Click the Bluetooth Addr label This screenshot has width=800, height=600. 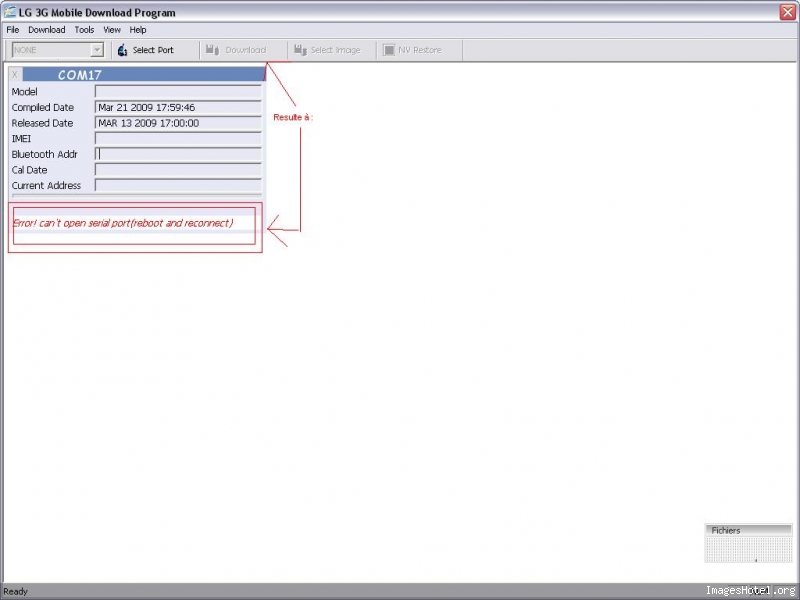[x=44, y=154]
